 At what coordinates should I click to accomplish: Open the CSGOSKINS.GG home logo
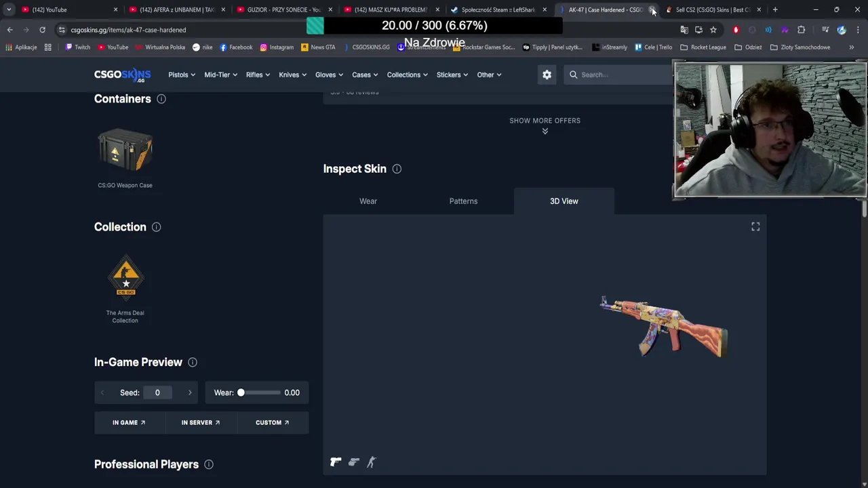click(x=122, y=75)
